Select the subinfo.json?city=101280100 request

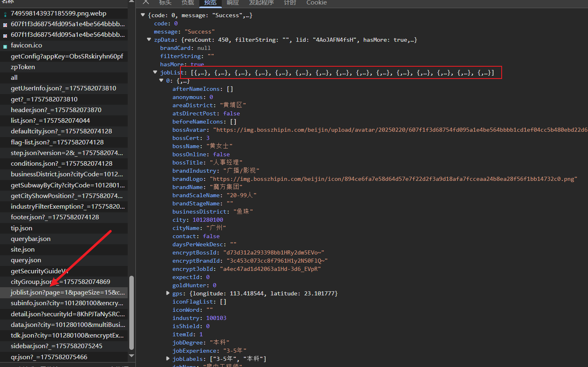[64, 303]
